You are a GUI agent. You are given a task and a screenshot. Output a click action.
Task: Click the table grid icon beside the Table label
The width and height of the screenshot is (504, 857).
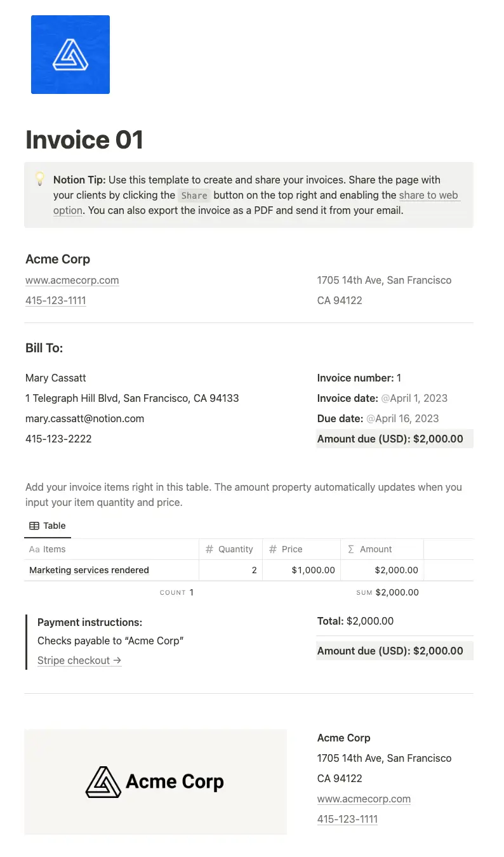coord(34,526)
